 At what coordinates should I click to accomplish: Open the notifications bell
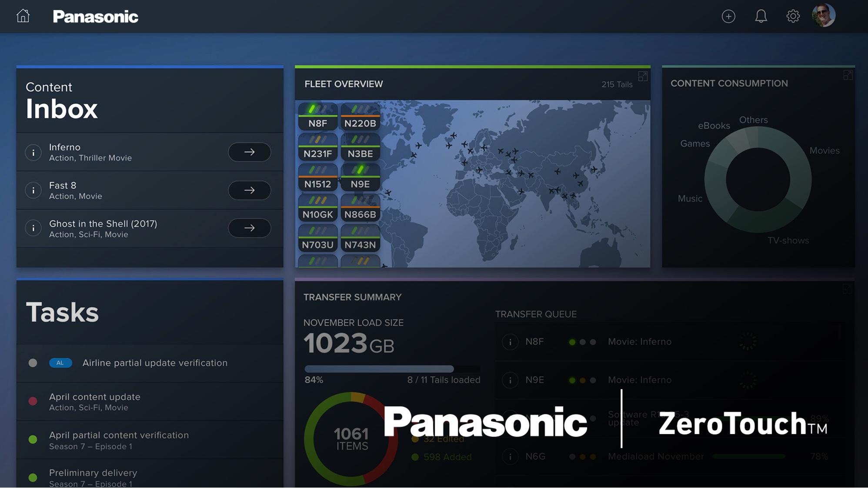761,17
